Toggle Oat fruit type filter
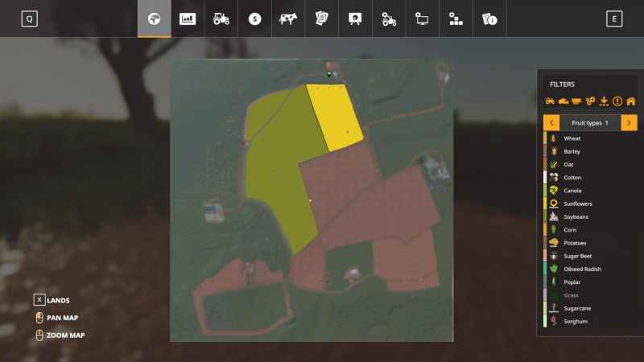The height and width of the screenshot is (362, 644). 590,165
